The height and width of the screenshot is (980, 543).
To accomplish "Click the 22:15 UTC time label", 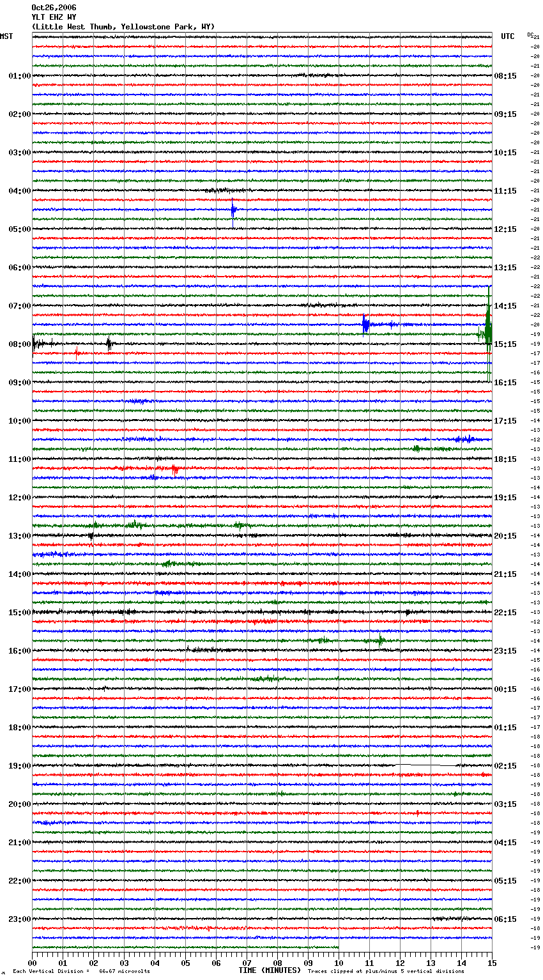I will tap(505, 613).
